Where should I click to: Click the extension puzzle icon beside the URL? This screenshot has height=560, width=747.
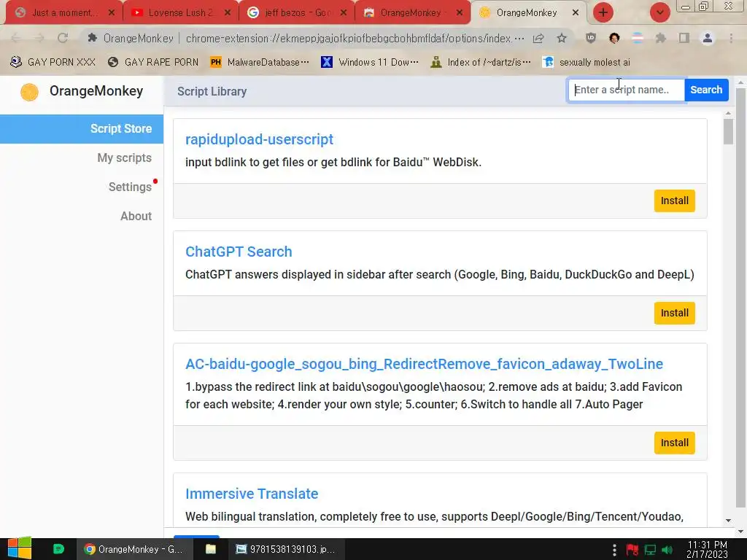pyautogui.click(x=93, y=38)
